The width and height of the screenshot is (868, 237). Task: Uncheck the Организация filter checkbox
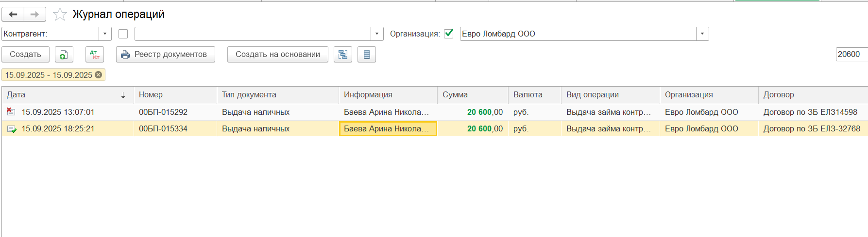[449, 34]
